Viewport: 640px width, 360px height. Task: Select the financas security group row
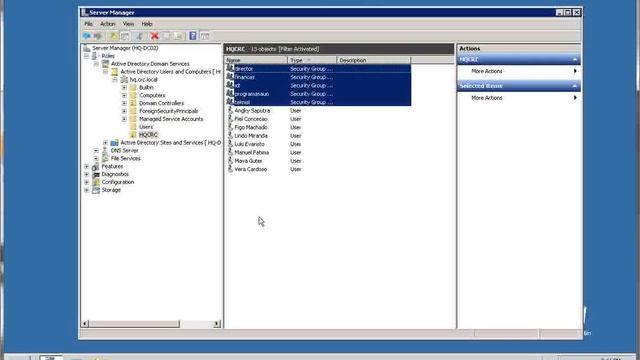(x=318, y=77)
